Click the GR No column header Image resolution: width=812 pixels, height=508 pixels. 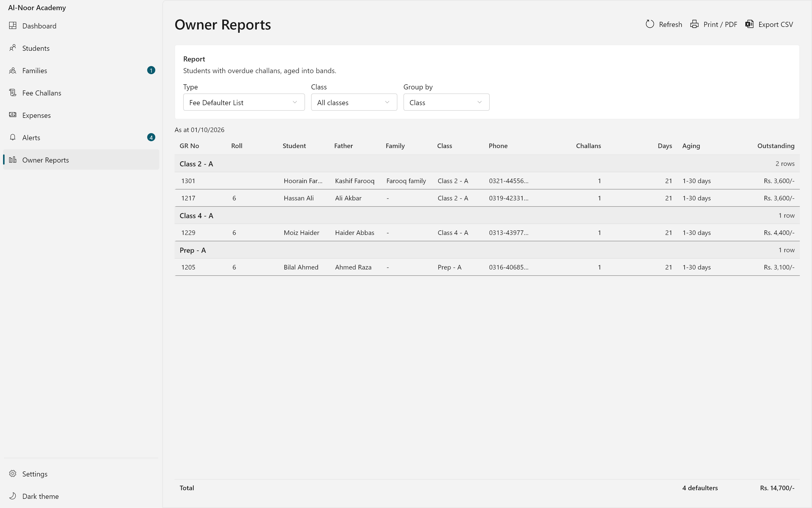pos(189,146)
